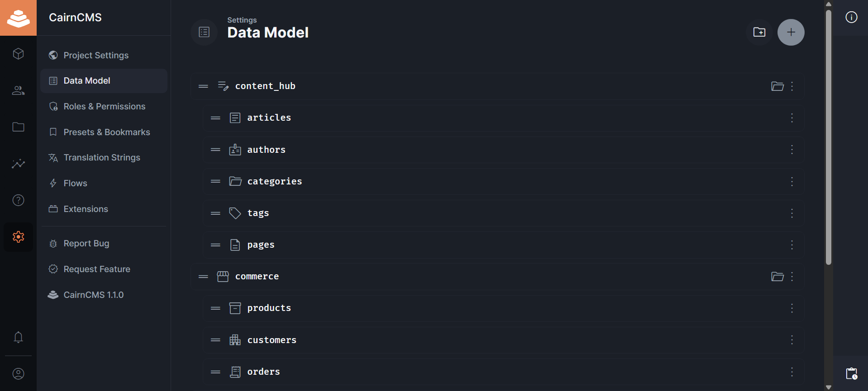
Task: Grab the commerce row drag handle
Action: pos(203,277)
